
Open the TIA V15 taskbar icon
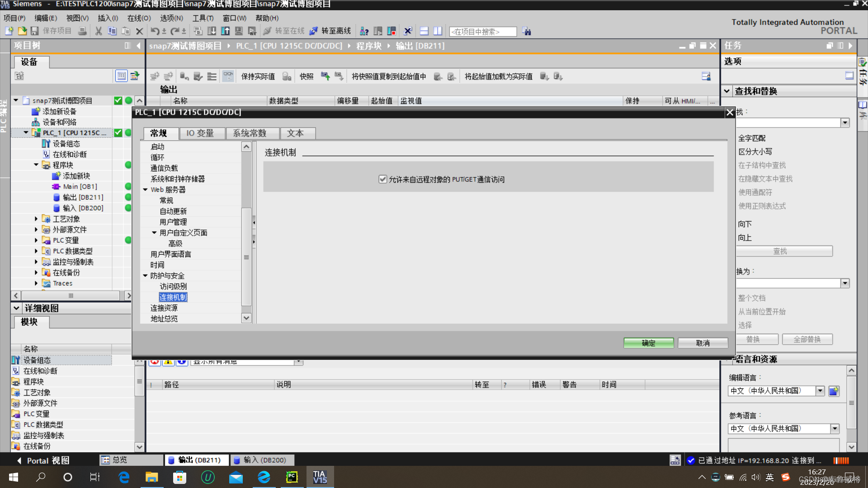(320, 477)
